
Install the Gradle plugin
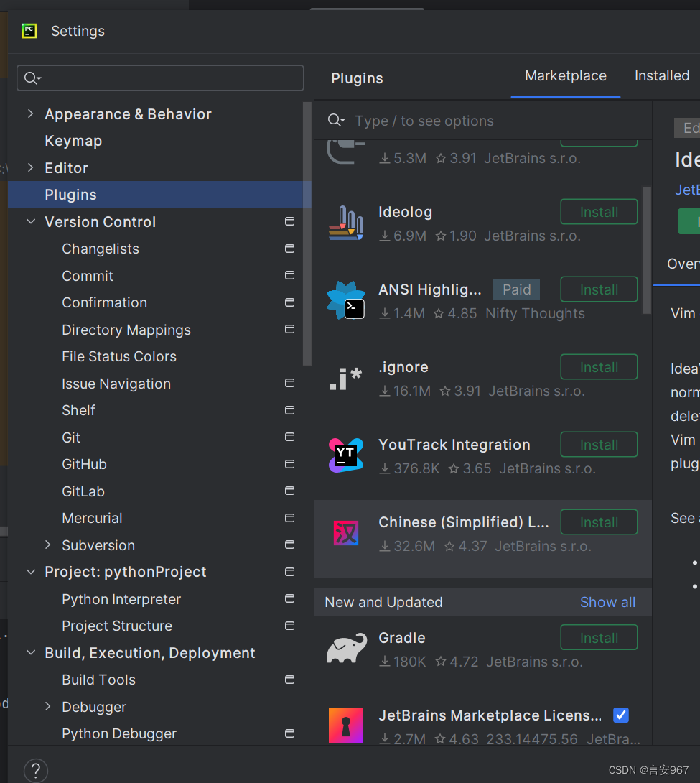(599, 638)
